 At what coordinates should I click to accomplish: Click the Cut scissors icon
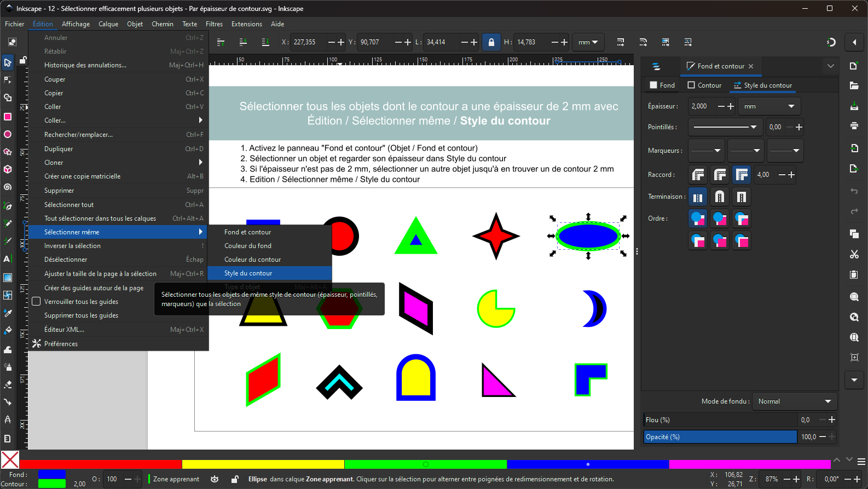click(x=854, y=254)
